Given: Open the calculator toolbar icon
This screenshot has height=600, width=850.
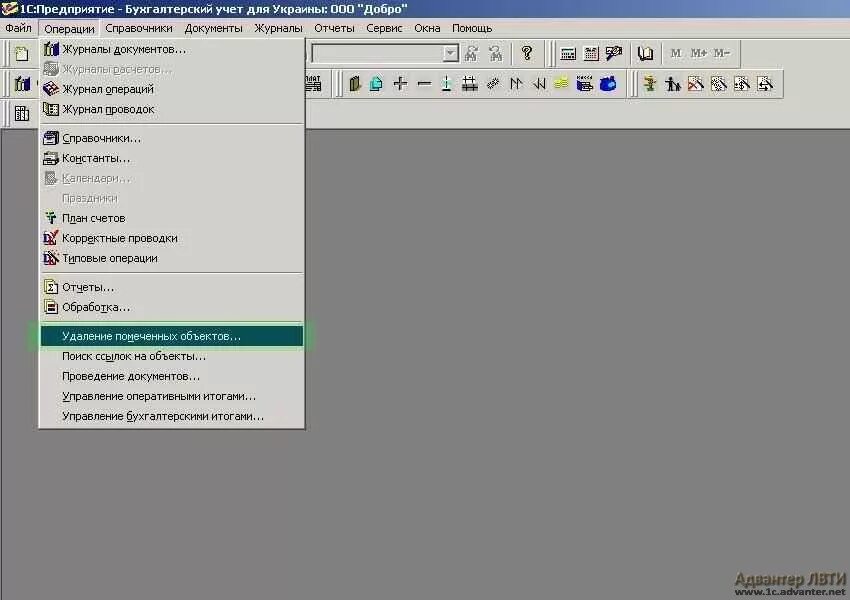Looking at the screenshot, I should click(x=568, y=53).
